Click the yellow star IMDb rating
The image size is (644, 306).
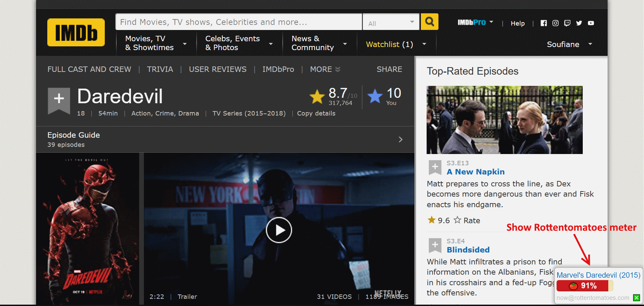point(317,97)
